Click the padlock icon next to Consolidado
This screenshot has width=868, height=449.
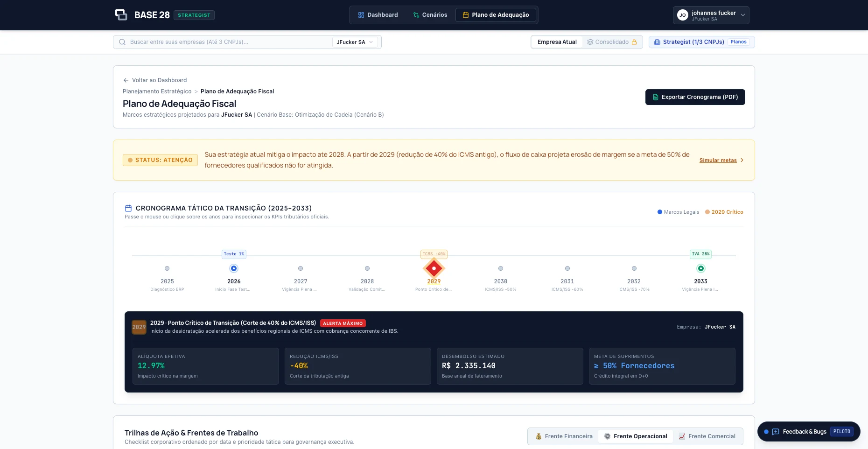pos(634,42)
